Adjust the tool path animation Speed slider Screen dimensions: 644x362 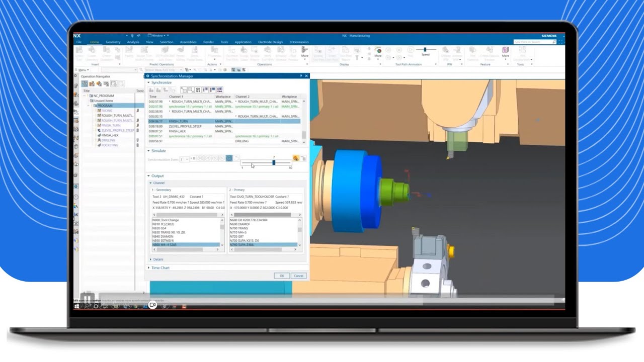pos(425,50)
